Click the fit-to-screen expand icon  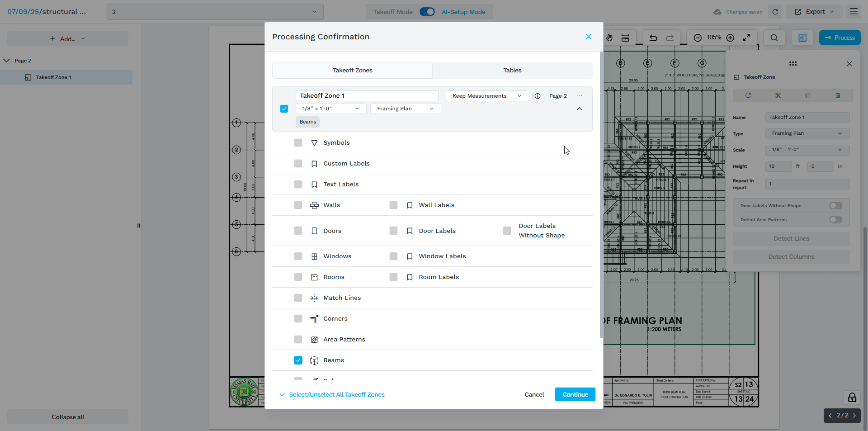(x=746, y=38)
